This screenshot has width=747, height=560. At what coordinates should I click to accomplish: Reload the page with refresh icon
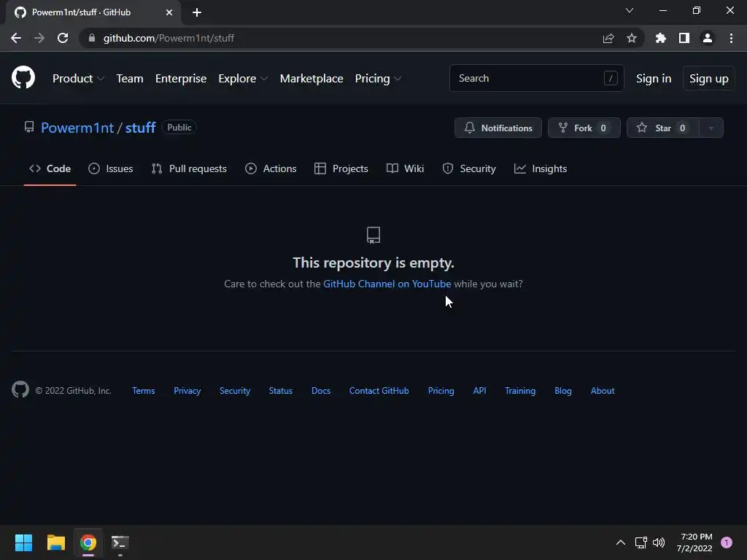pos(63,38)
